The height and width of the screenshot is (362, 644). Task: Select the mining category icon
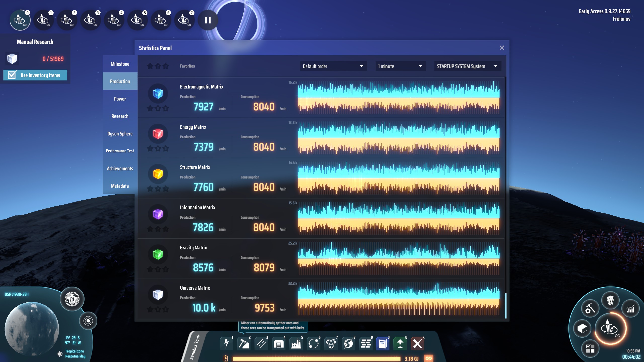(x=244, y=343)
